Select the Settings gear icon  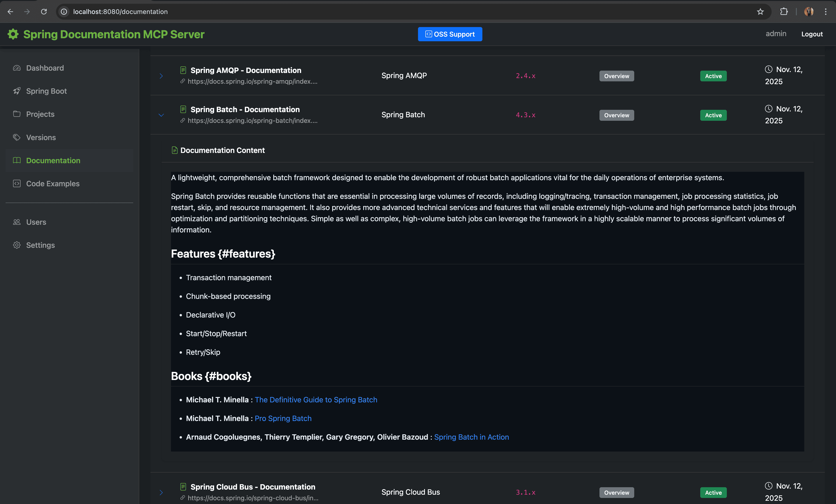pyautogui.click(x=17, y=245)
